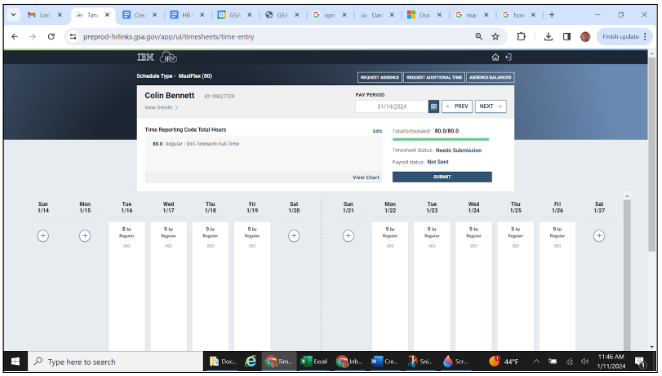Click the Absence Balances button

tap(490, 78)
